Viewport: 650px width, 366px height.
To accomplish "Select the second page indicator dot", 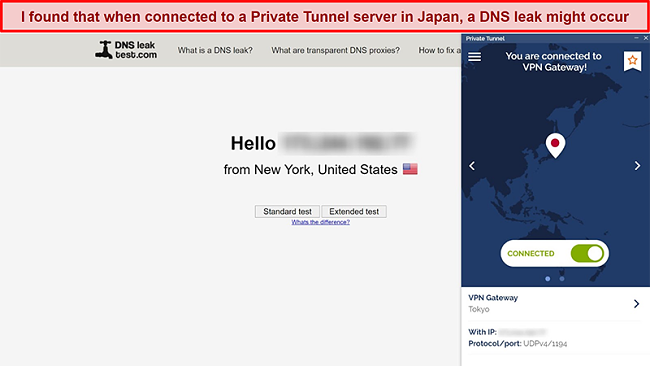I will (x=562, y=279).
